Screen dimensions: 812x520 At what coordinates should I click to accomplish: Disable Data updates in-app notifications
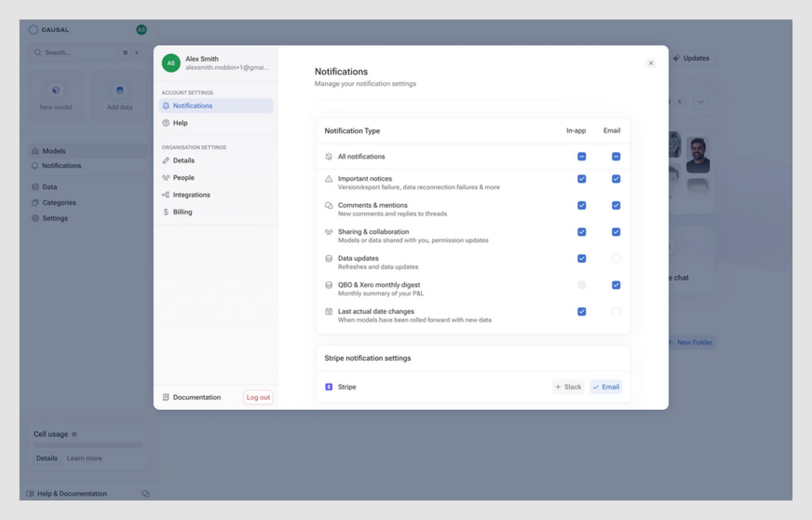tap(582, 258)
